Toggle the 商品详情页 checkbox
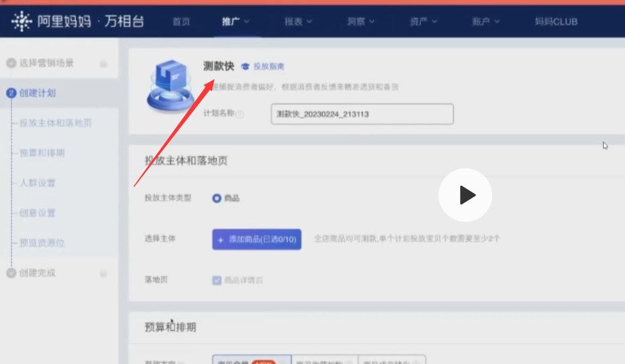 click(x=217, y=280)
